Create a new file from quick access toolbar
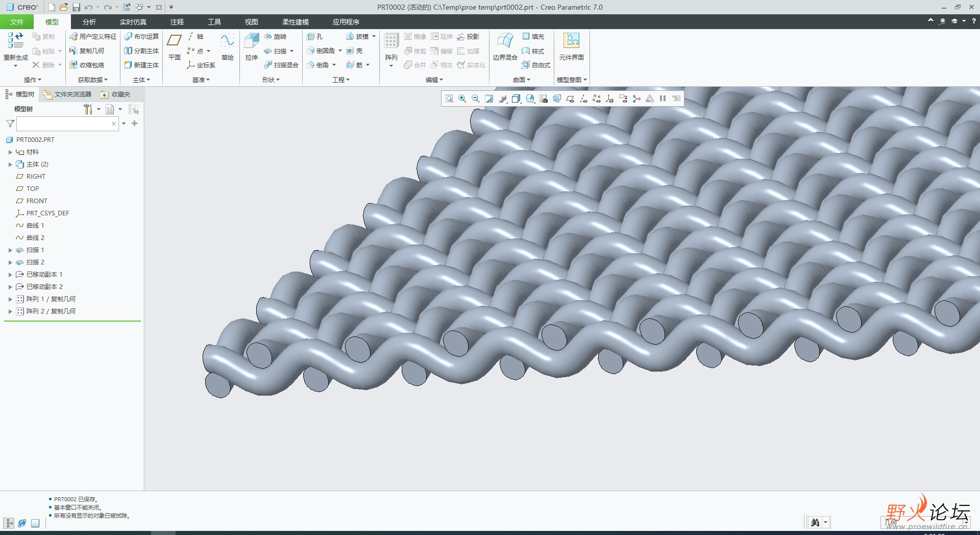This screenshot has height=535, width=980. click(x=52, y=7)
